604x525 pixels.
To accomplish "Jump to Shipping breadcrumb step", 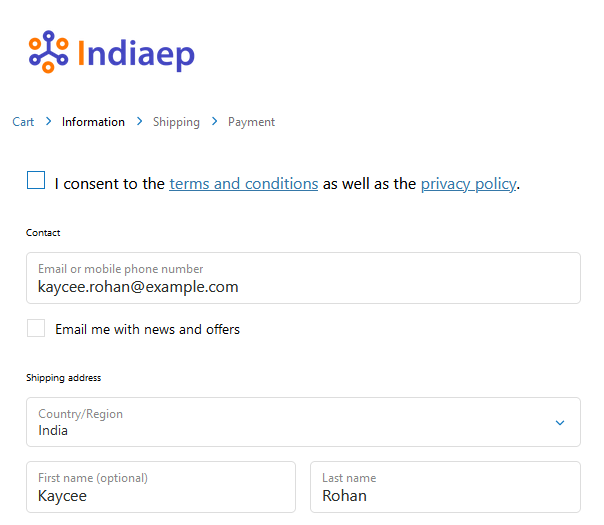I will 176,122.
